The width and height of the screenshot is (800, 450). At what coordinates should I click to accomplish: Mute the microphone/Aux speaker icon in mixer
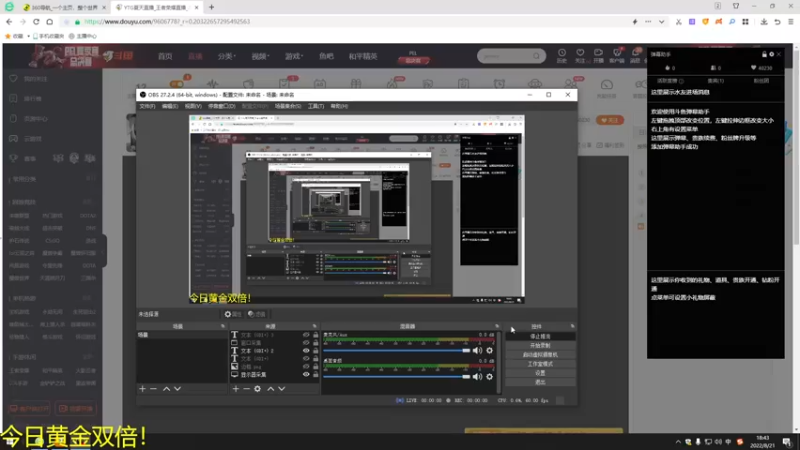click(x=477, y=351)
